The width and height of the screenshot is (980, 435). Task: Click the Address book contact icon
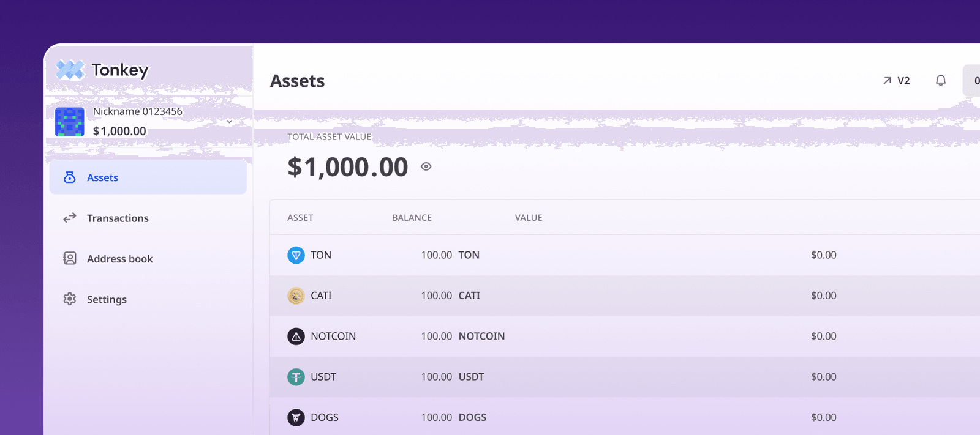tap(70, 258)
